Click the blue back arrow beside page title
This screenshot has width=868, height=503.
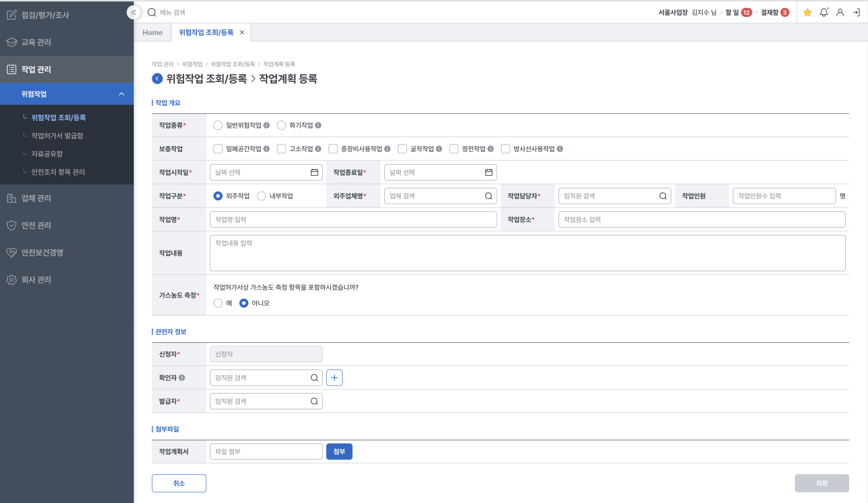point(157,79)
